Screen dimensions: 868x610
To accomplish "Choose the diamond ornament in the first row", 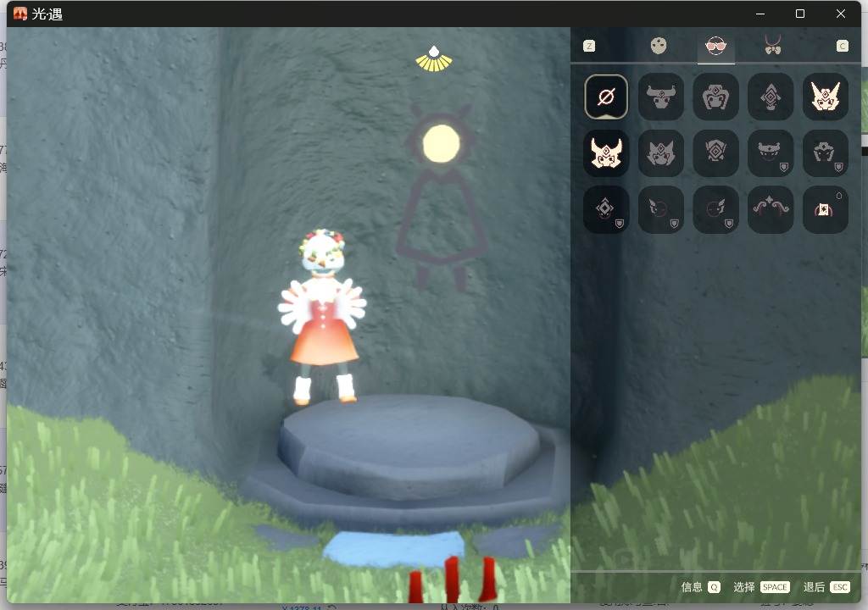I will (771, 97).
